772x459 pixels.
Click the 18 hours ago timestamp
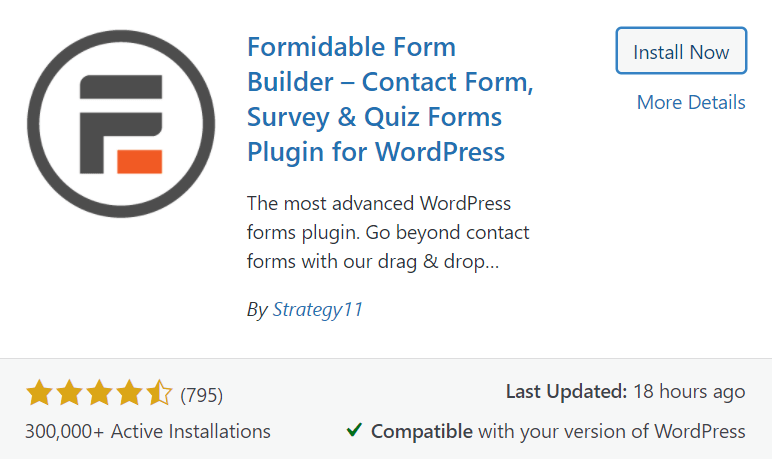pos(689,392)
